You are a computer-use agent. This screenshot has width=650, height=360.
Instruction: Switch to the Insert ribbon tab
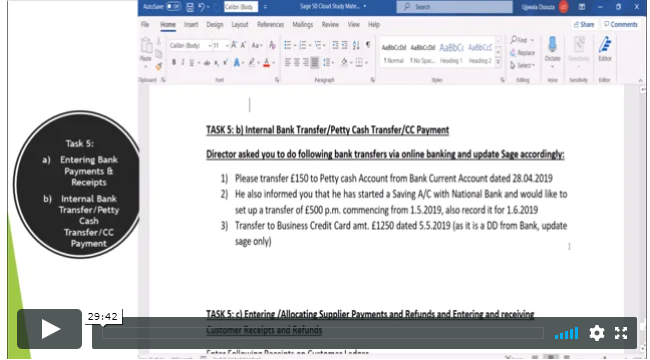191,24
